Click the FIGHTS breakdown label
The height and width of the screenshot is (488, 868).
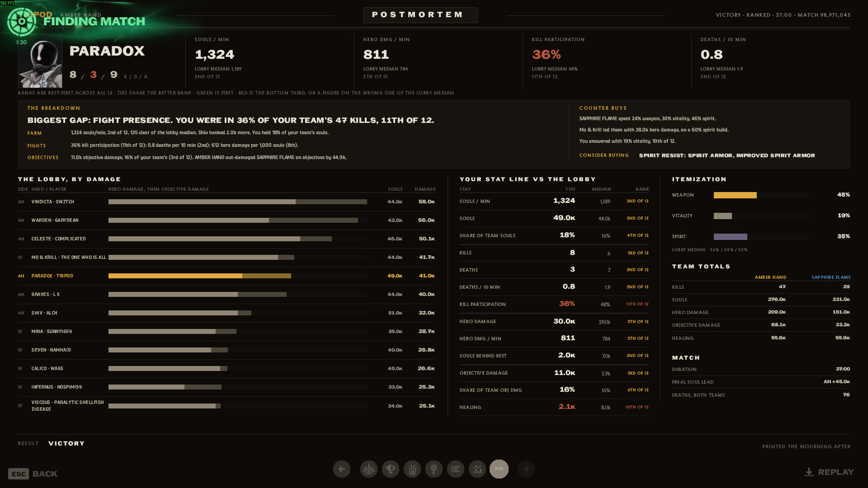click(37, 146)
